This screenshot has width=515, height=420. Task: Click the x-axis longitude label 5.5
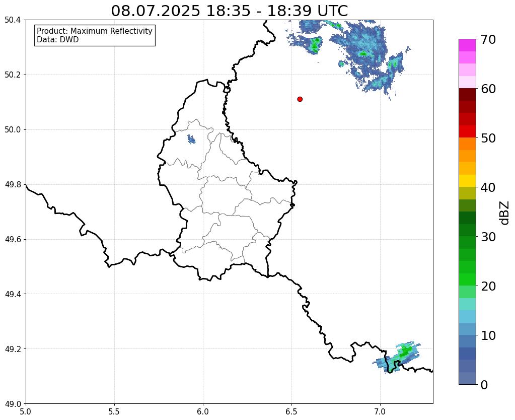click(114, 412)
